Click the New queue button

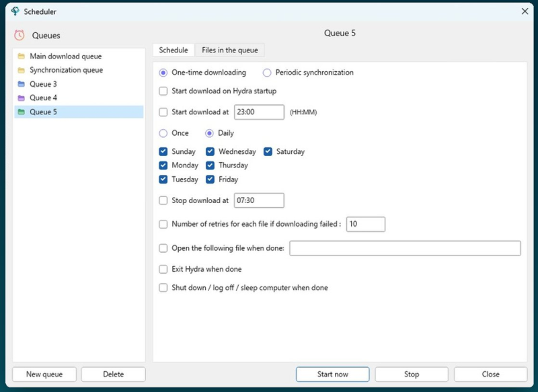pos(44,374)
